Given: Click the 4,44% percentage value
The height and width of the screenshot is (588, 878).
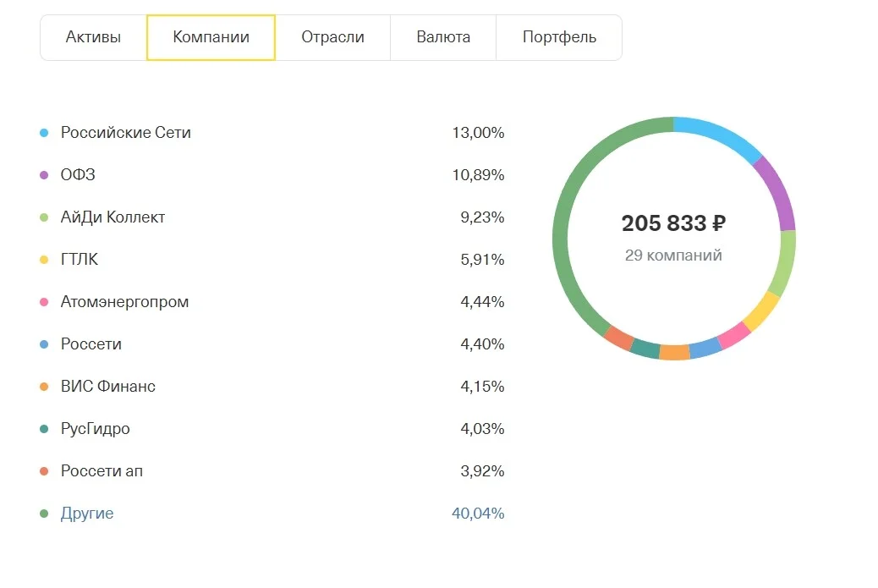Looking at the screenshot, I should [x=482, y=302].
